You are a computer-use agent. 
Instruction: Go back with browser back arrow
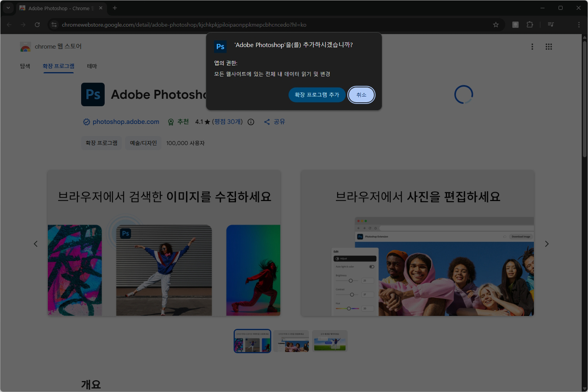click(9, 25)
